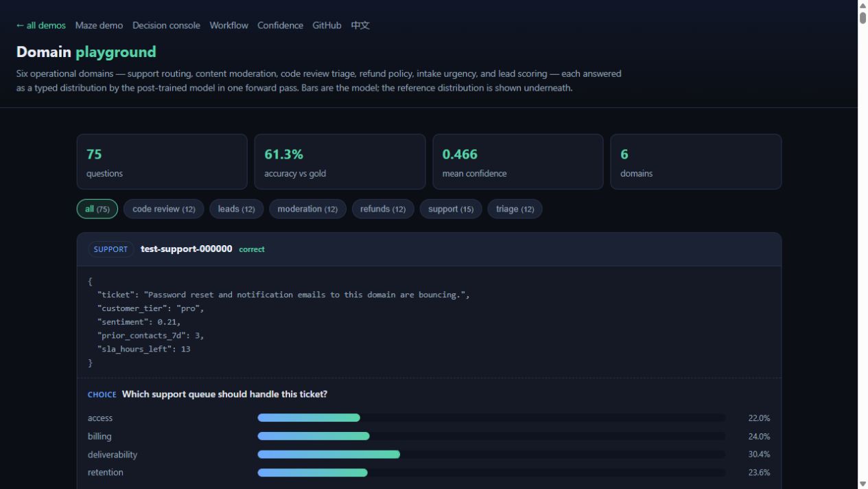868x489 pixels.
Task: Click the deliverability probability bar
Action: tap(491, 454)
